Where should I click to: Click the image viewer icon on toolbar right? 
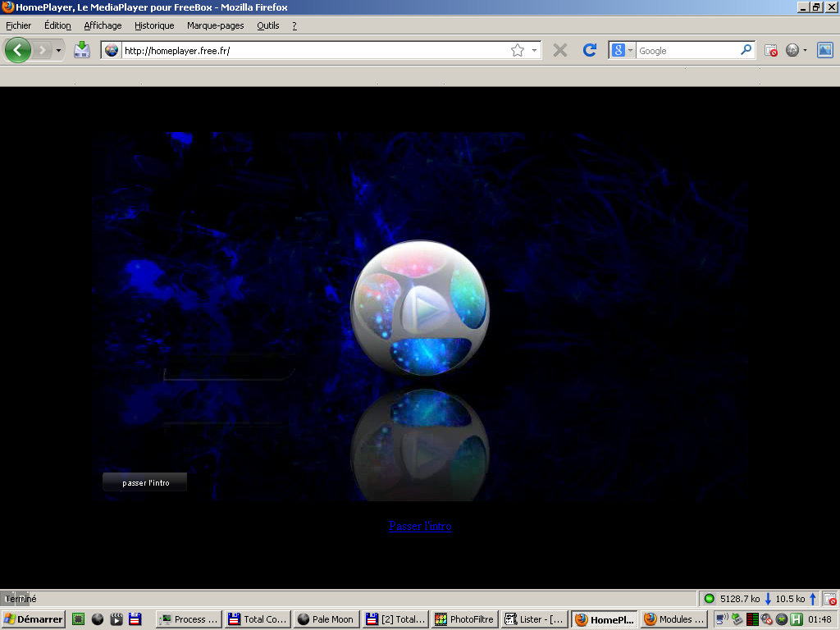tap(825, 50)
